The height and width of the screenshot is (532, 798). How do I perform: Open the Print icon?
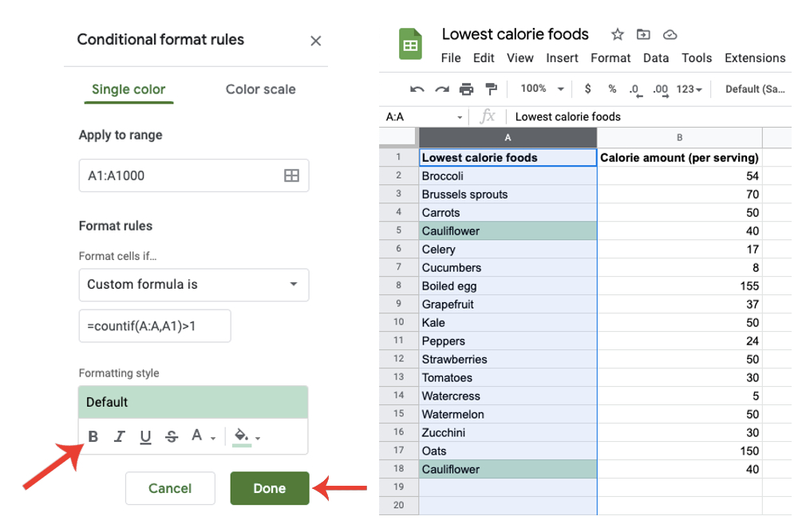[465, 89]
